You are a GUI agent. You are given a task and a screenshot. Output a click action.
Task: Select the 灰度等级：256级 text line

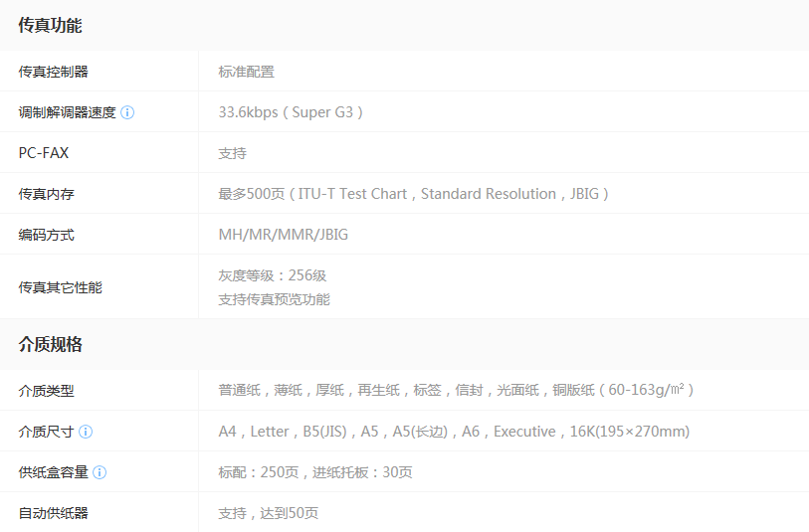pyautogui.click(x=273, y=275)
